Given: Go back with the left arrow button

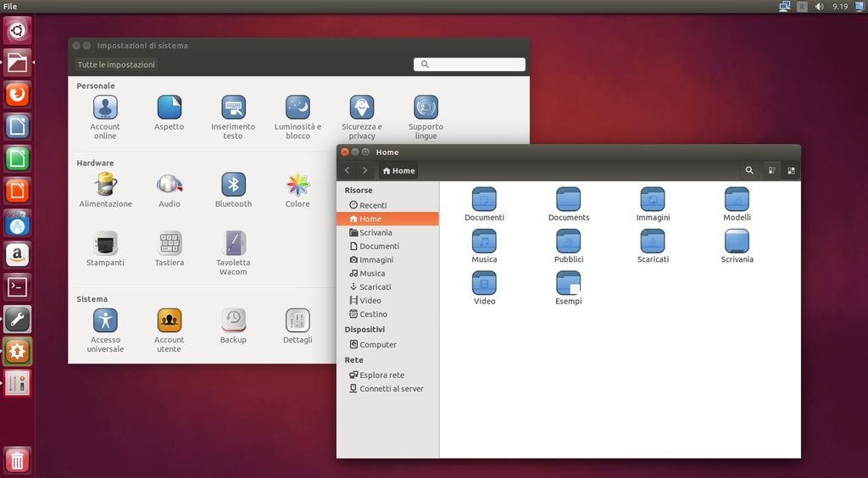Looking at the screenshot, I should pos(348,170).
